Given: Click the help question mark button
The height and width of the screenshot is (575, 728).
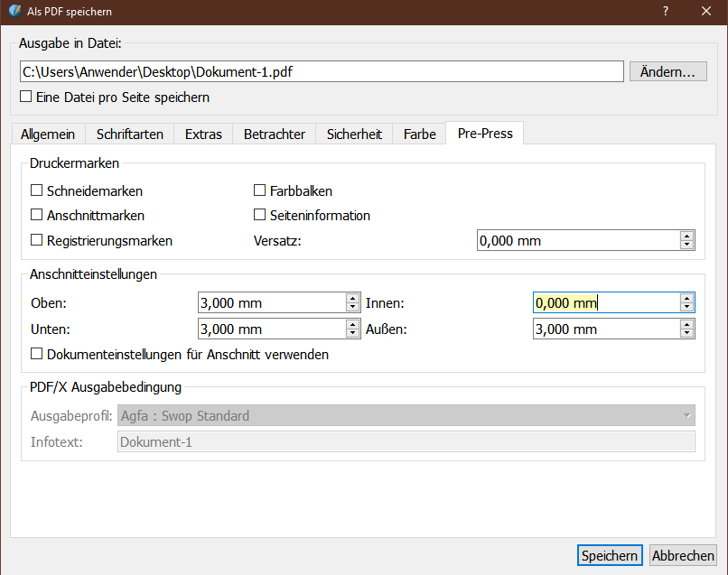Looking at the screenshot, I should pos(666,12).
